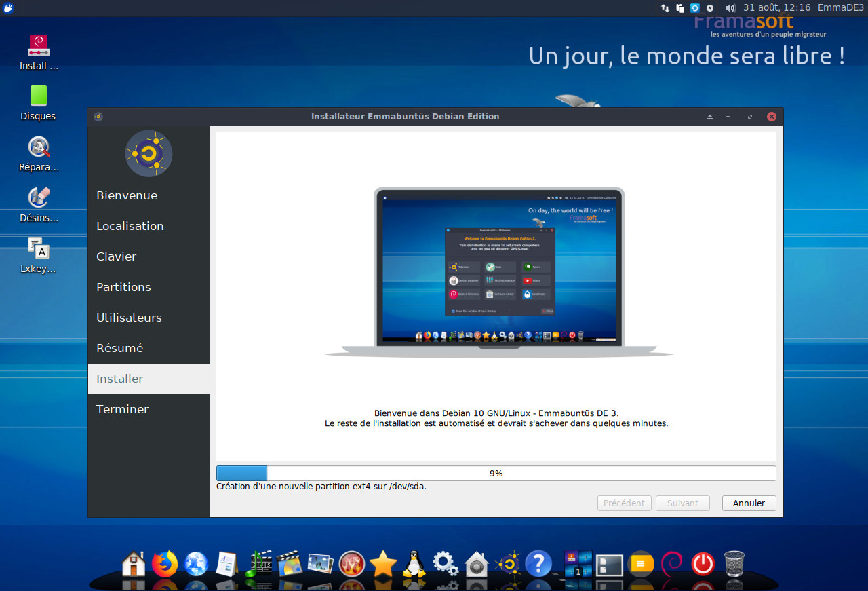This screenshot has height=591, width=868.
Task: Open the photos dock icon
Action: coord(320,563)
